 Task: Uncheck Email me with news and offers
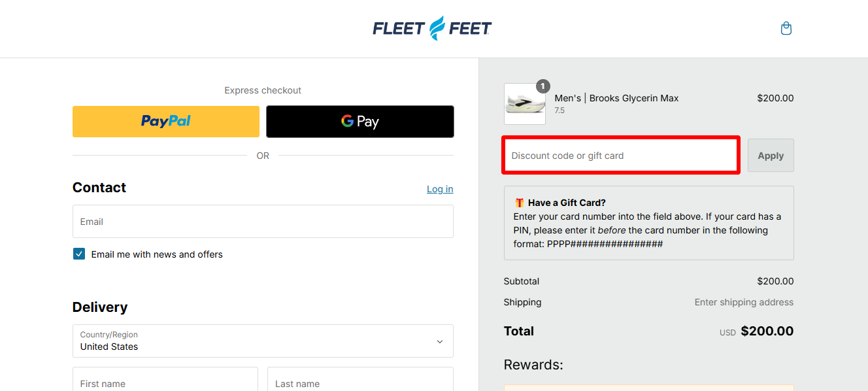coord(79,254)
